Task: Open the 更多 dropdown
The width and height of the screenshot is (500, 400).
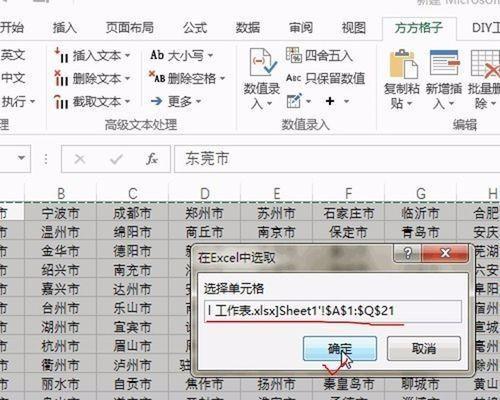Action: point(199,101)
